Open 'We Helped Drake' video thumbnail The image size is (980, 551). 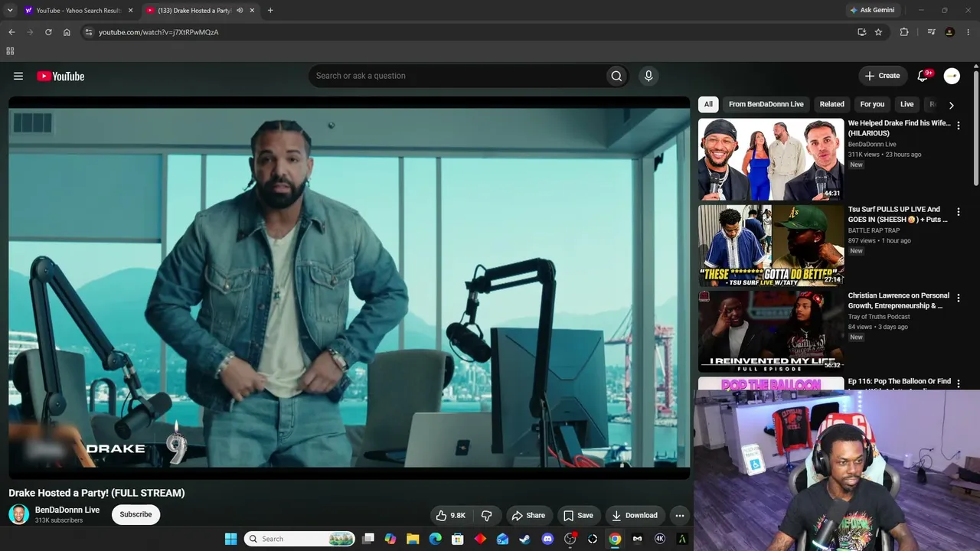[771, 159]
